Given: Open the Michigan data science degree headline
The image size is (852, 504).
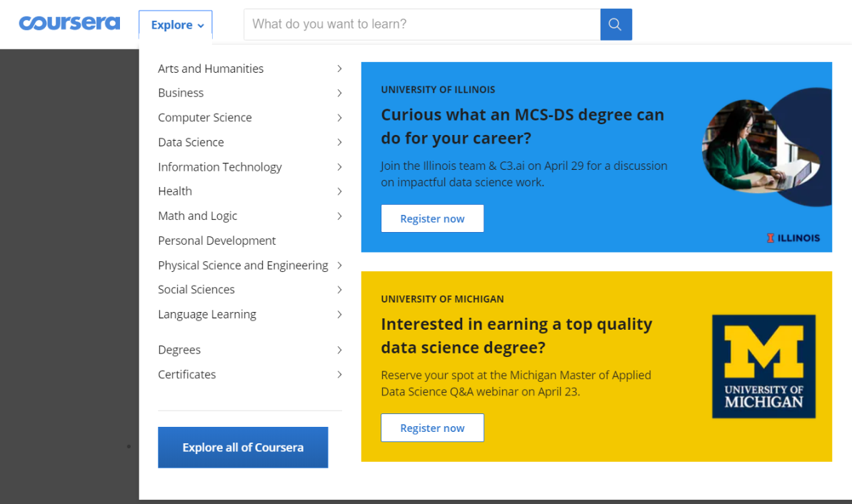Looking at the screenshot, I should click(x=516, y=336).
